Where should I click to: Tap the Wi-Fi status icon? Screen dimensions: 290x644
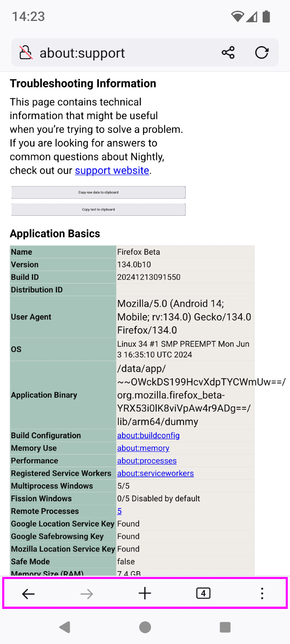click(x=237, y=16)
